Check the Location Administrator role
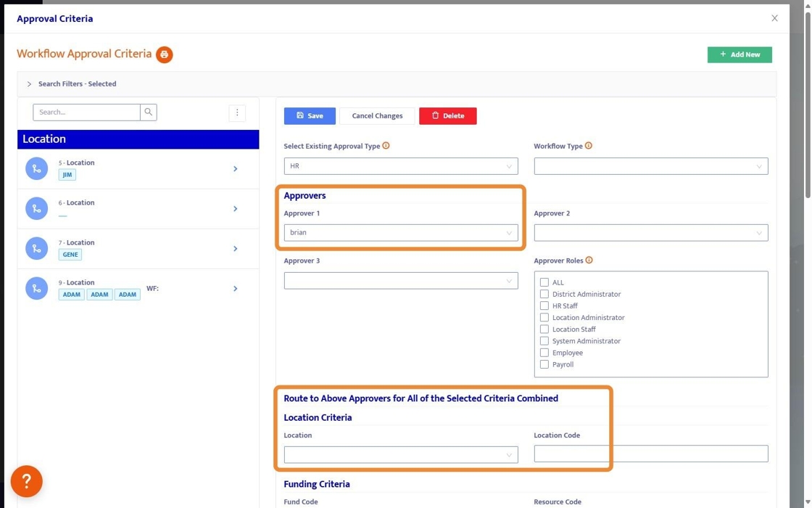Image resolution: width=812 pixels, height=508 pixels. 544,317
